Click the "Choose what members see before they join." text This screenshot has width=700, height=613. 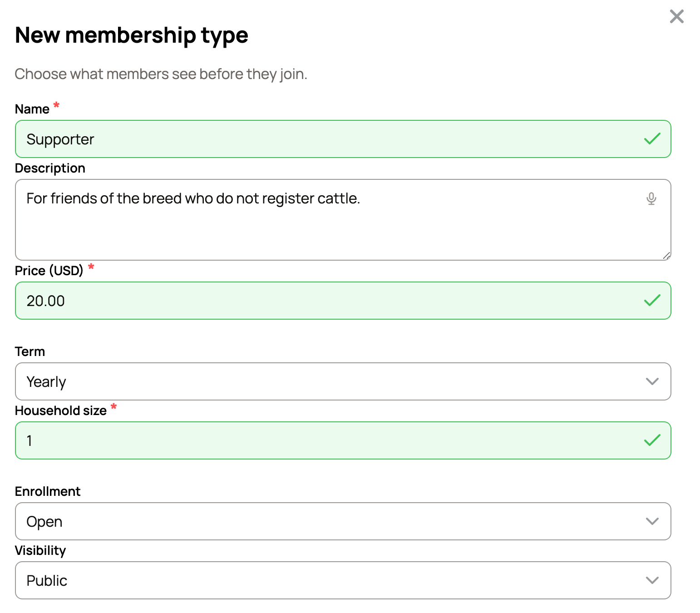[x=161, y=74]
